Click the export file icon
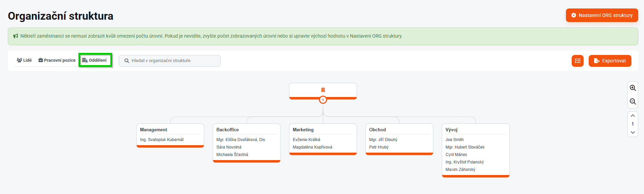Screen dimensions: 644x194 [596, 61]
